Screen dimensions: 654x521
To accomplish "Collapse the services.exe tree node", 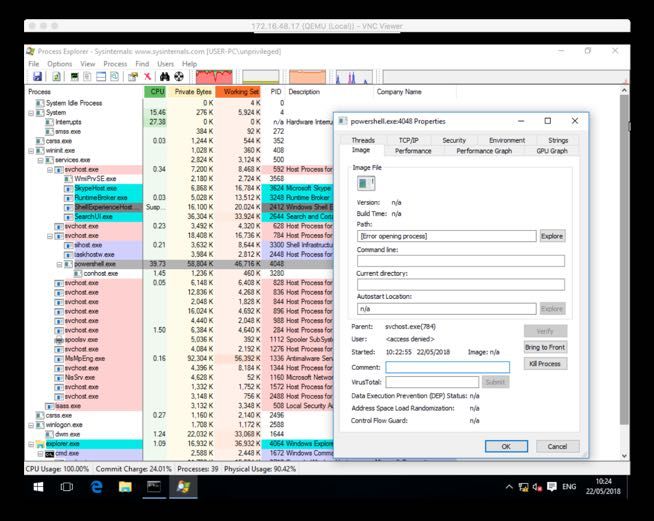I will tap(40, 160).
